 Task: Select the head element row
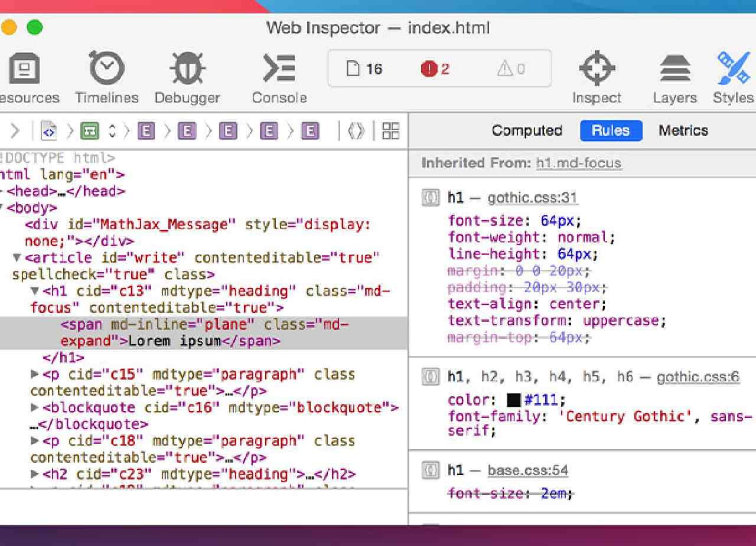[66, 191]
